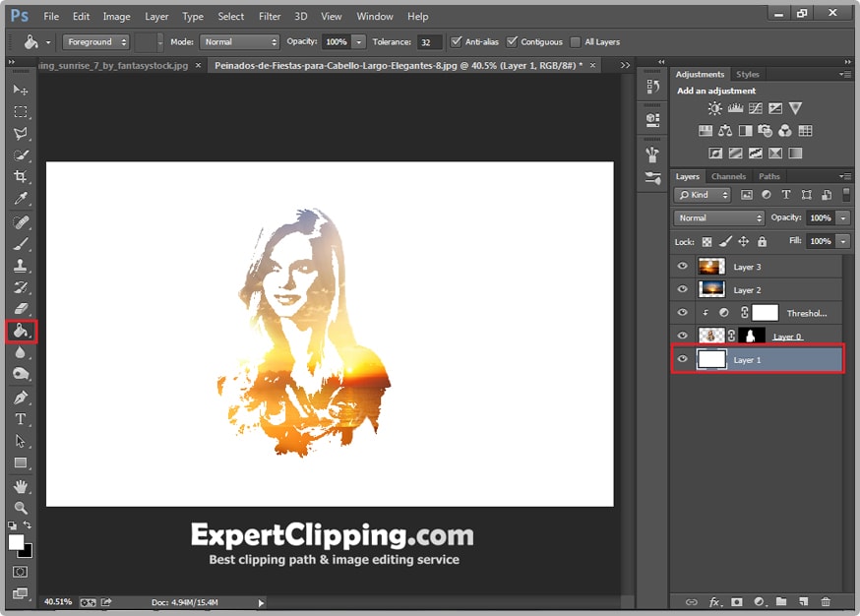Switch to the Styles panel tab

pyautogui.click(x=748, y=75)
